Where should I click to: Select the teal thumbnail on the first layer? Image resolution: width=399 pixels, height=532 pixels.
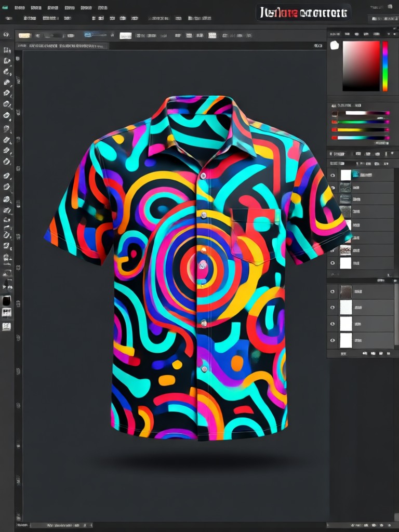pyautogui.click(x=356, y=174)
